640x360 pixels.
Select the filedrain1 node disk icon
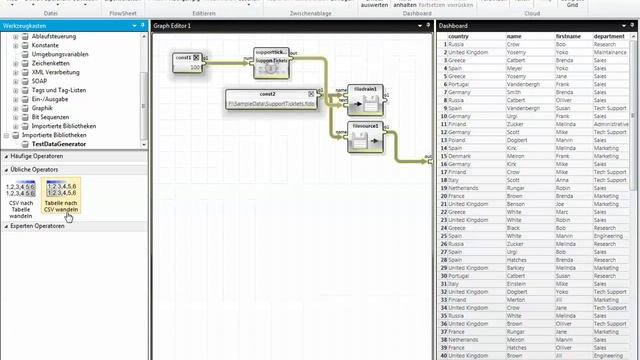click(371, 104)
